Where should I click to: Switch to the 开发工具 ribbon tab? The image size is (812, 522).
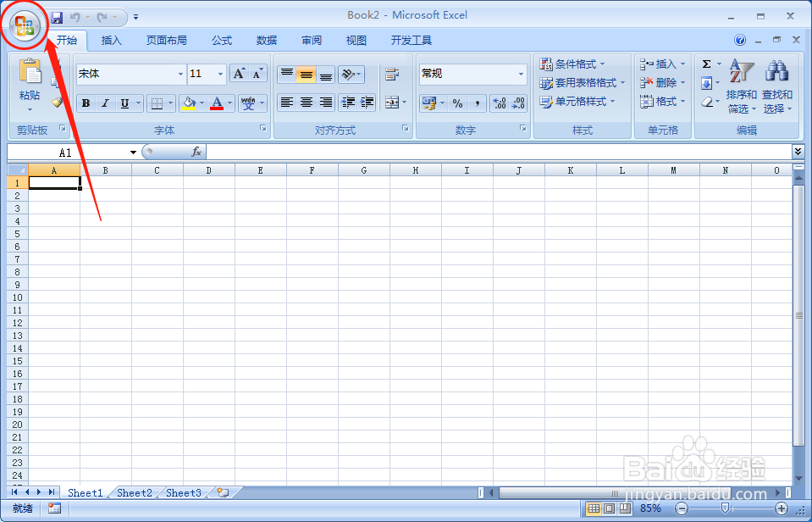[x=412, y=41]
